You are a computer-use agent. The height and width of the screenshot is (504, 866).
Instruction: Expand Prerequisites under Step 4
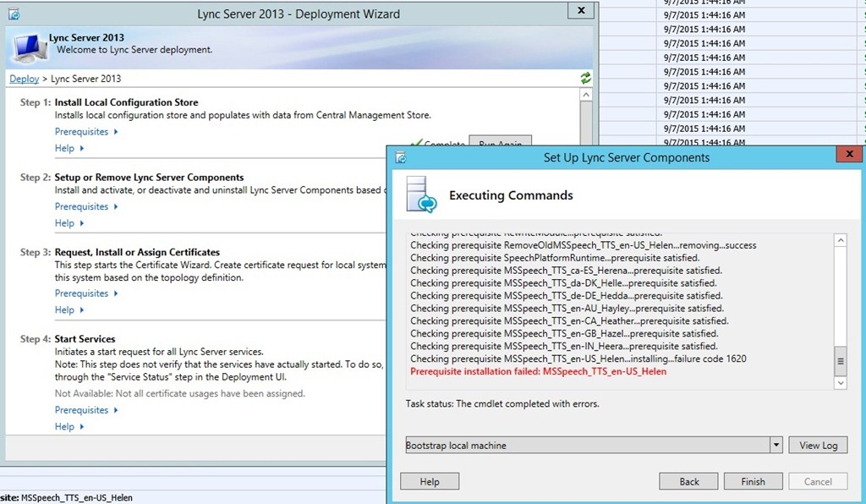click(x=86, y=410)
